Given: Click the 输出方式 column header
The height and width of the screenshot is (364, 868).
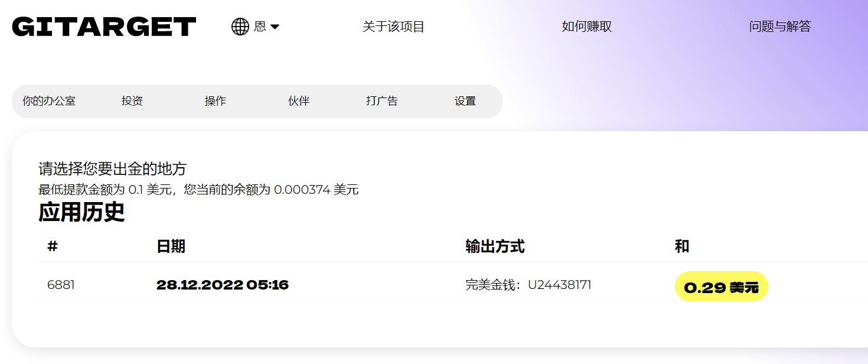Looking at the screenshot, I should pos(495,246).
